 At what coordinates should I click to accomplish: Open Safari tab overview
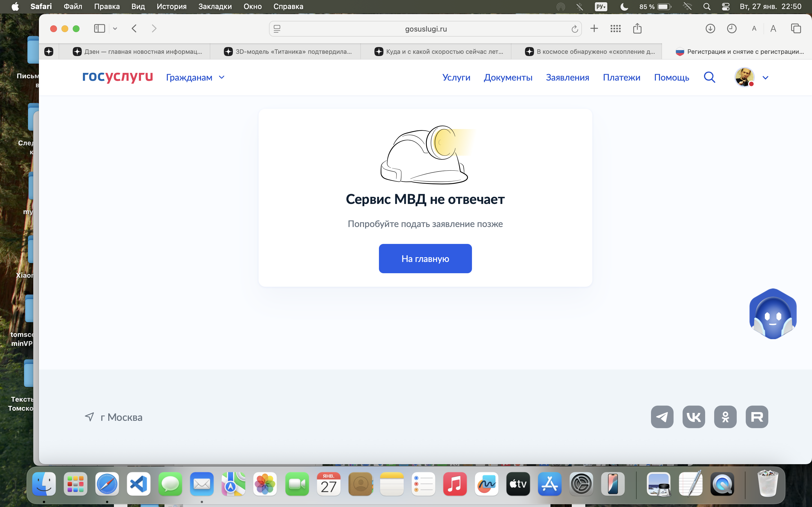(796, 28)
